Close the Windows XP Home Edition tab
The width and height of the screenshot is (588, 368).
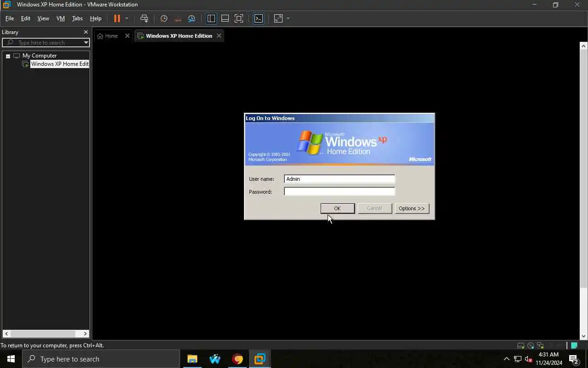219,36
